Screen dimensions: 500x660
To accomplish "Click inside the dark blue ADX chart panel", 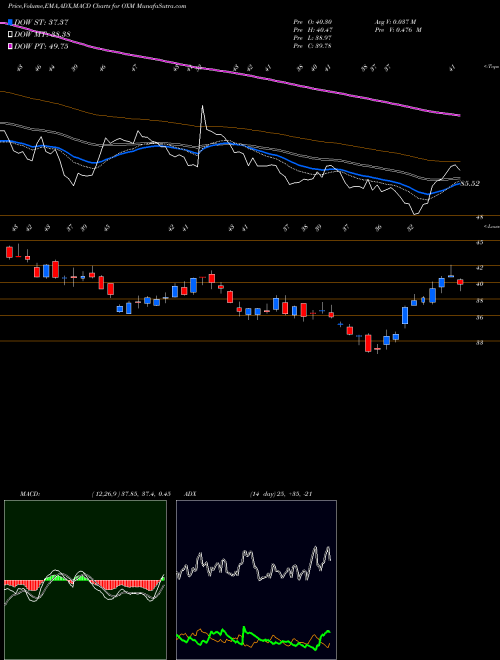I will point(256,580).
